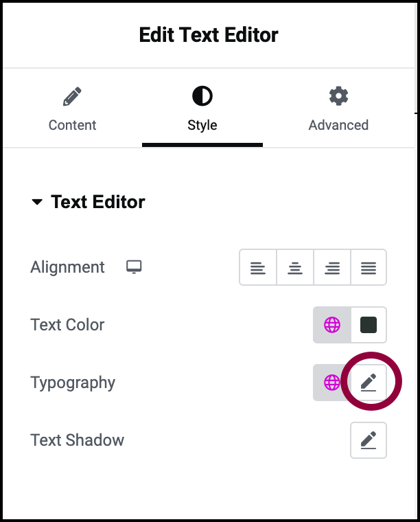Click the Style half-circle contrast icon
This screenshot has width=420, height=522.
[x=202, y=97]
